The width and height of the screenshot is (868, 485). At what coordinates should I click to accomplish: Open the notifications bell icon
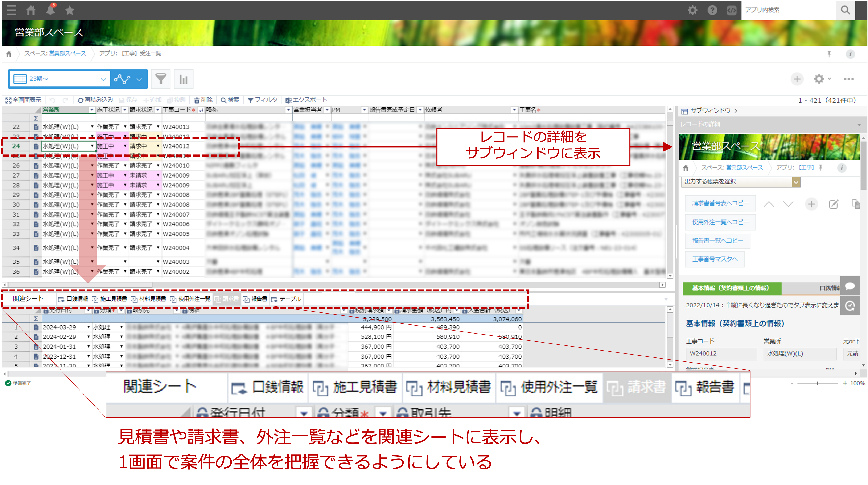click(x=50, y=10)
